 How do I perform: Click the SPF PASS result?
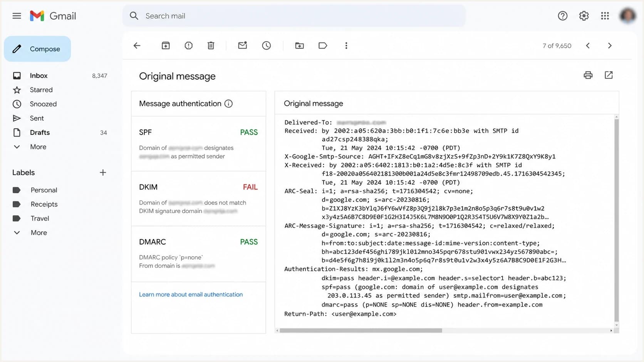pyautogui.click(x=249, y=132)
